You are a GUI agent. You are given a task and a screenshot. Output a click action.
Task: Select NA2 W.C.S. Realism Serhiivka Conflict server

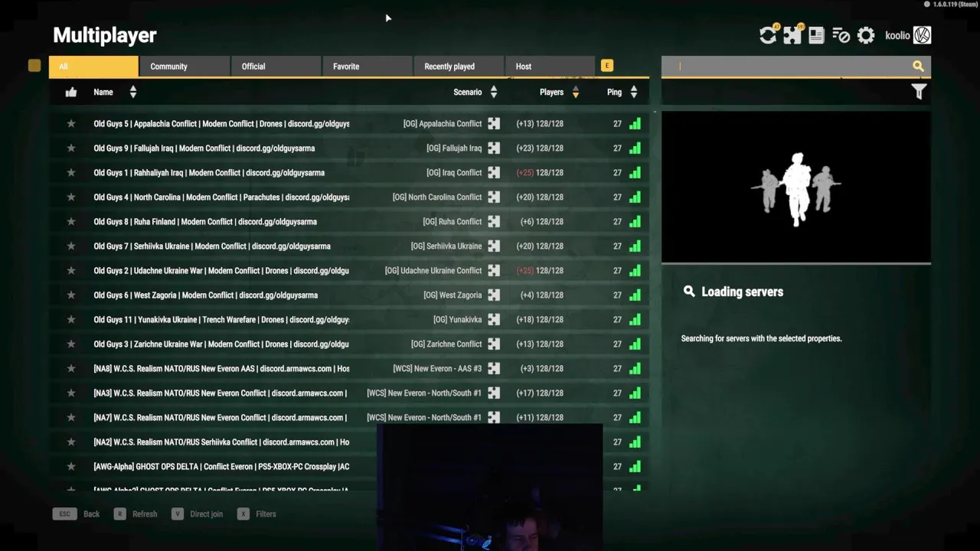(x=349, y=442)
